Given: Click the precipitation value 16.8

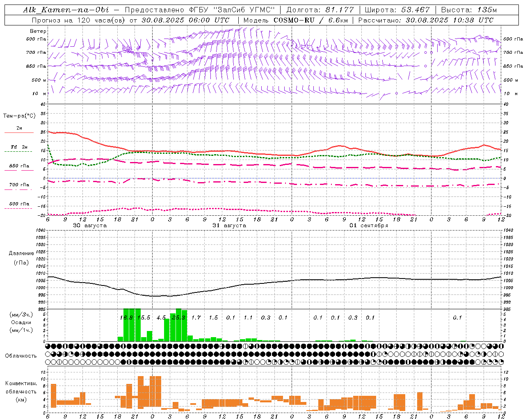Looking at the screenshot, I should coord(126,317).
